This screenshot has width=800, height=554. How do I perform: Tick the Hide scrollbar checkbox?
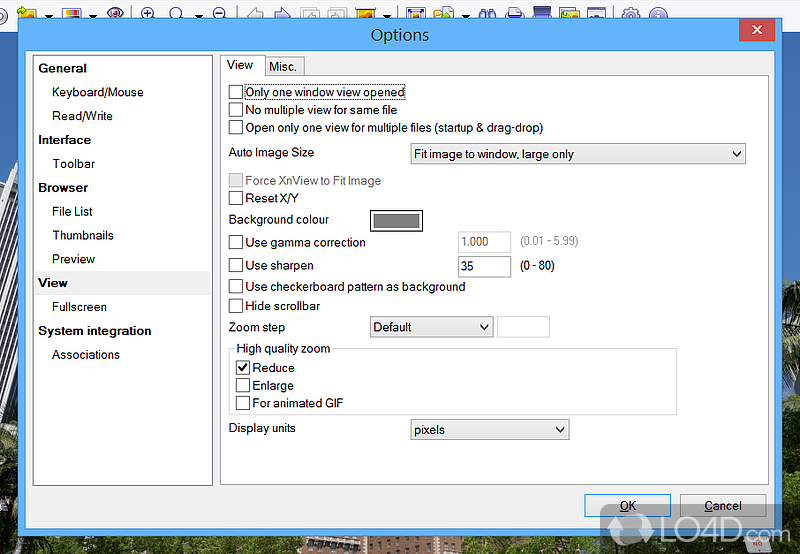click(235, 306)
